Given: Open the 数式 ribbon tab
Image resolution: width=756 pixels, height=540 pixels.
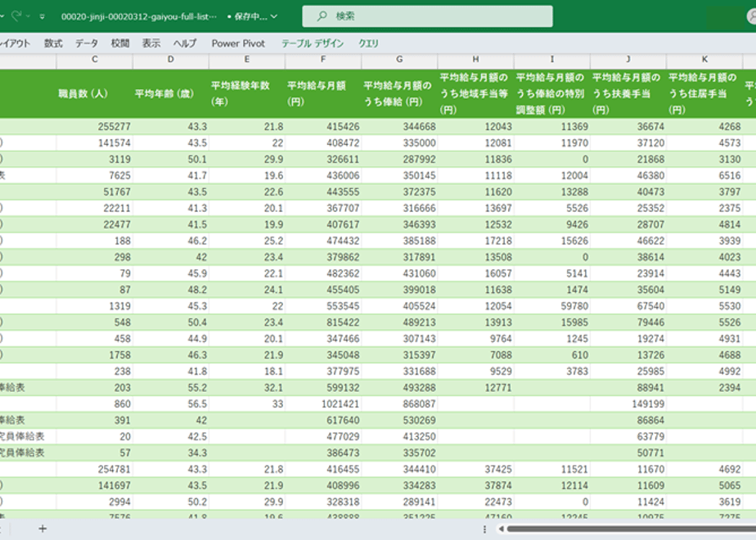Looking at the screenshot, I should click(53, 43).
